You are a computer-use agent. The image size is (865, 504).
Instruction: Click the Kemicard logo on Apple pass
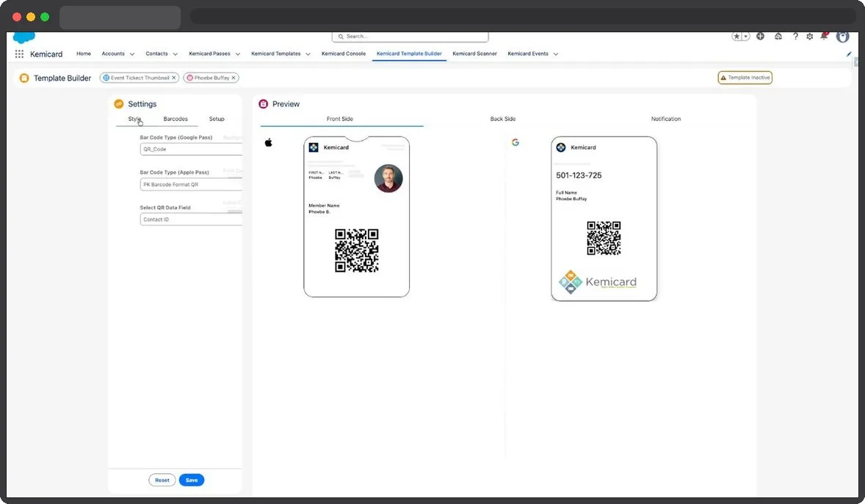coord(314,147)
